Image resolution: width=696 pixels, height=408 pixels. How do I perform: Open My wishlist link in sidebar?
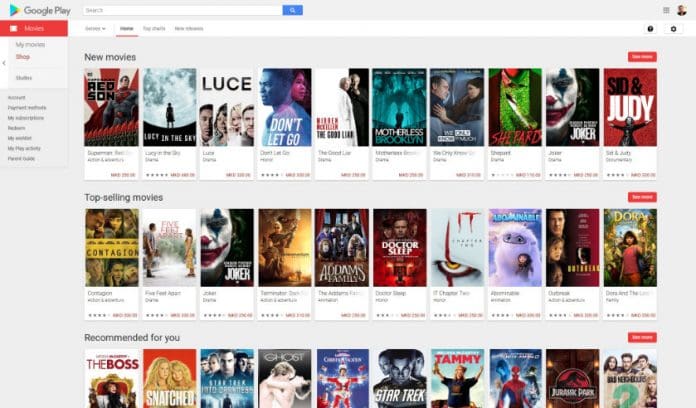pyautogui.click(x=19, y=139)
